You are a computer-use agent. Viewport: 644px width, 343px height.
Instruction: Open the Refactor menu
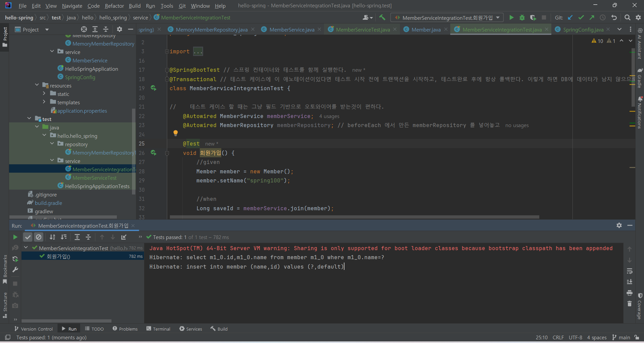coord(114,6)
